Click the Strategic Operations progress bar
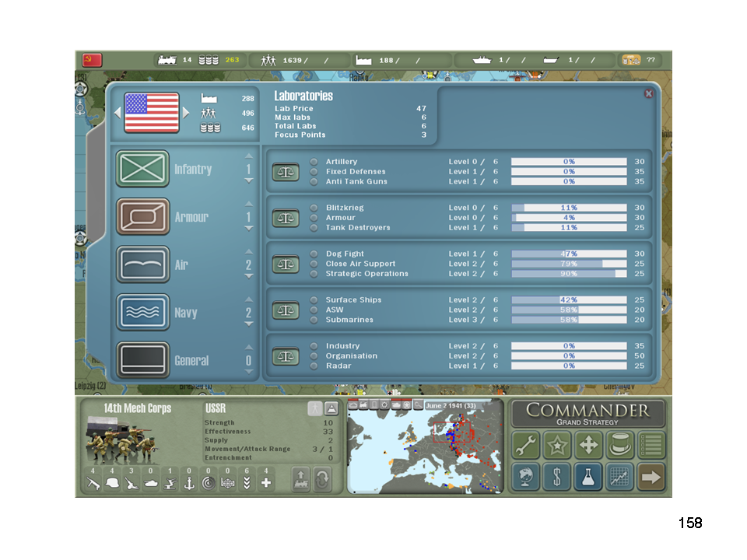The width and height of the screenshot is (747, 560). tap(568, 274)
